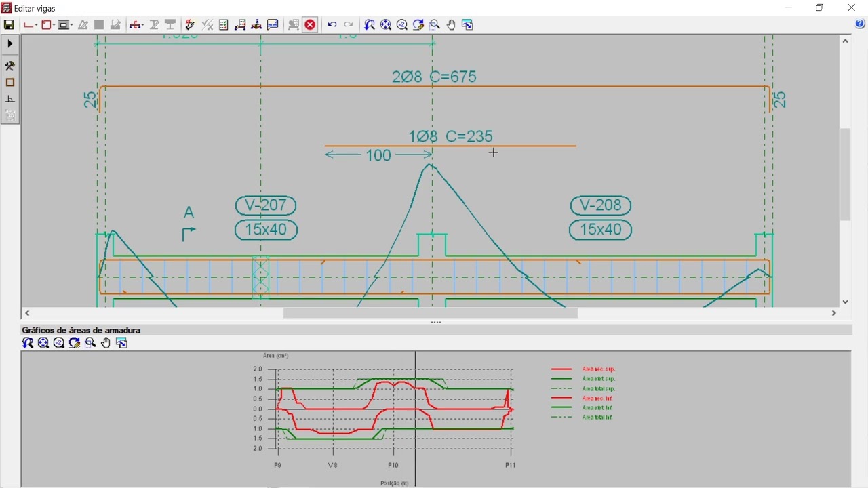Image resolution: width=868 pixels, height=488 pixels.
Task: Click the horizontal scrollbar thumb
Action: pyautogui.click(x=430, y=313)
